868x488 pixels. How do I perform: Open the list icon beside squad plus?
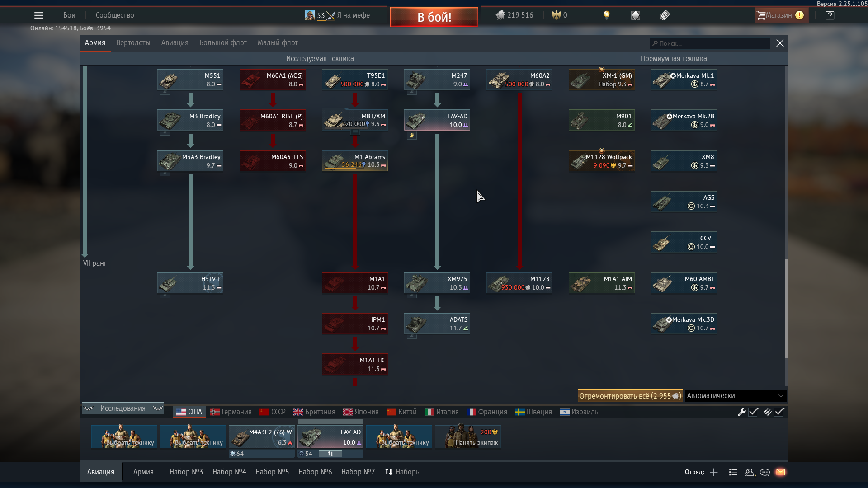coord(733,472)
